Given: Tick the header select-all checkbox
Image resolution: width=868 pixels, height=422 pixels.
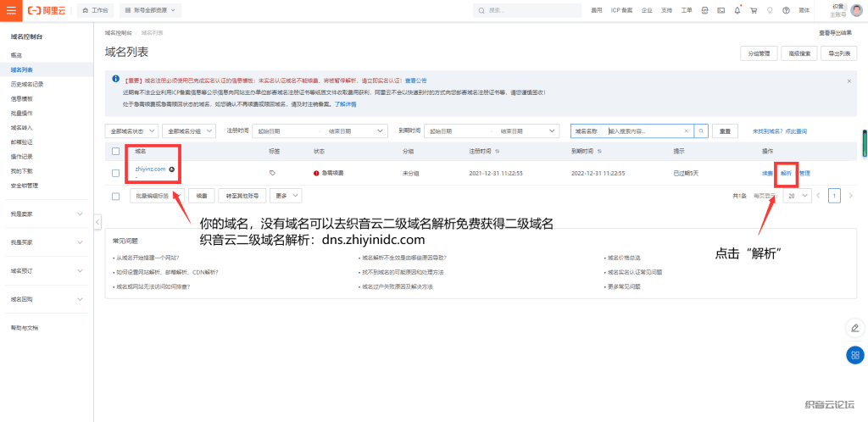Looking at the screenshot, I should tap(115, 151).
